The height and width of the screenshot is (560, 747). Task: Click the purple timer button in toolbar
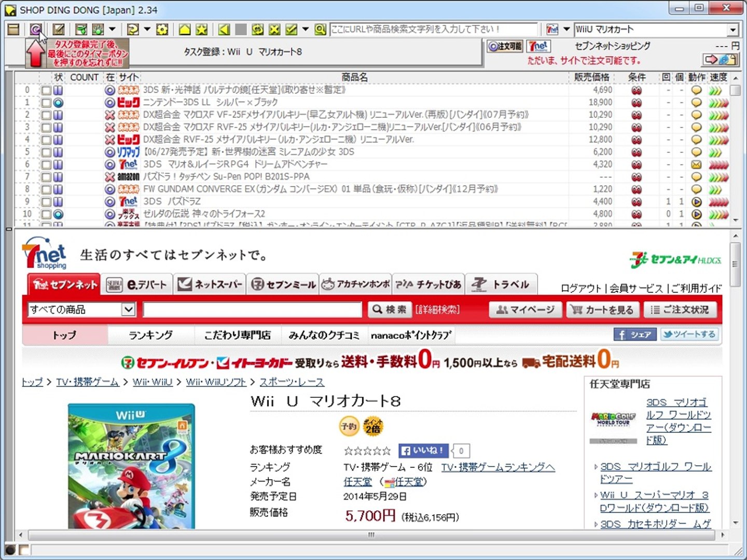35,30
